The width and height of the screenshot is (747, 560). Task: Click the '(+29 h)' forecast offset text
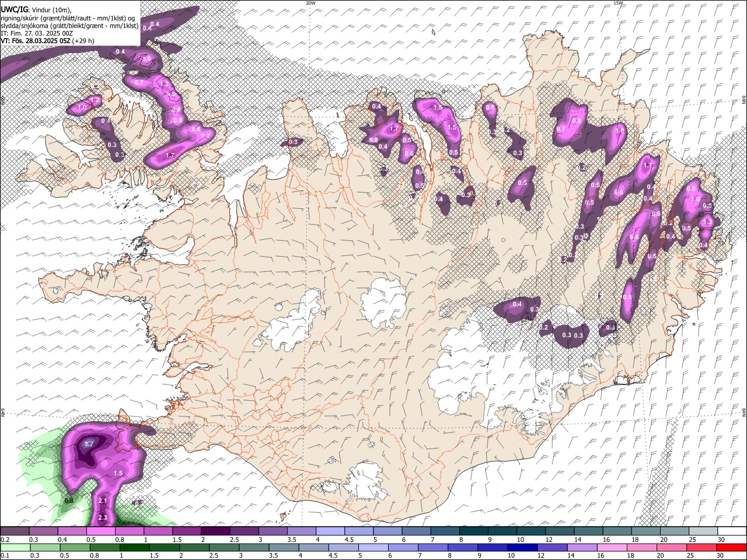point(83,41)
